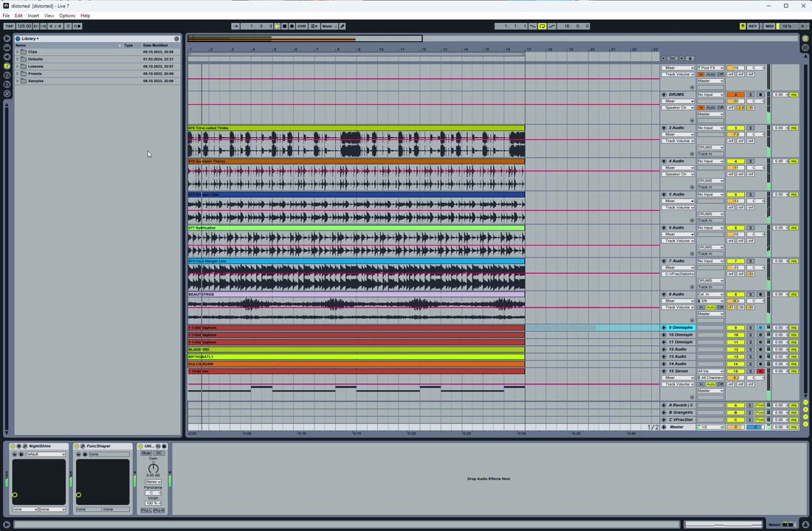Toggle the loop switch in control bar

coord(543,26)
